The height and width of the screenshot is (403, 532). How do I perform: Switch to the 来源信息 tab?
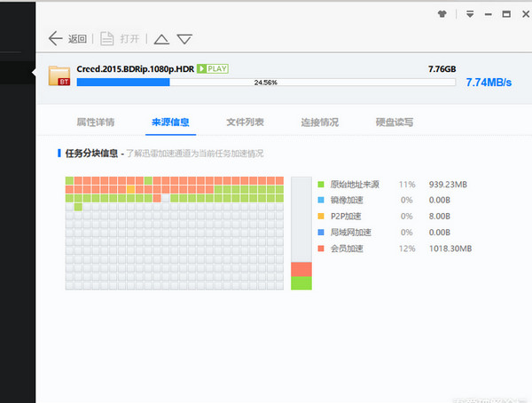(x=170, y=122)
